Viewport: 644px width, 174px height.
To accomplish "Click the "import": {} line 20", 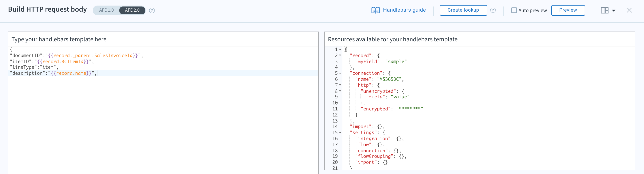I will coord(371,162).
